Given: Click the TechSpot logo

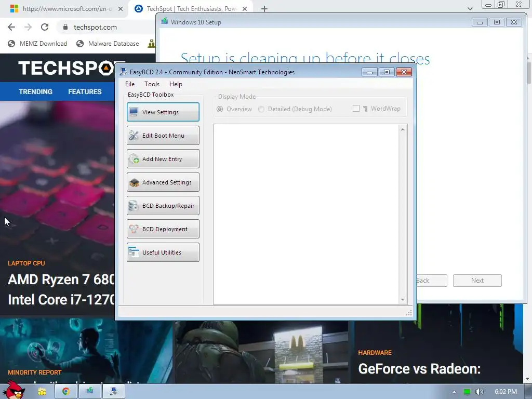Looking at the screenshot, I should [66, 68].
